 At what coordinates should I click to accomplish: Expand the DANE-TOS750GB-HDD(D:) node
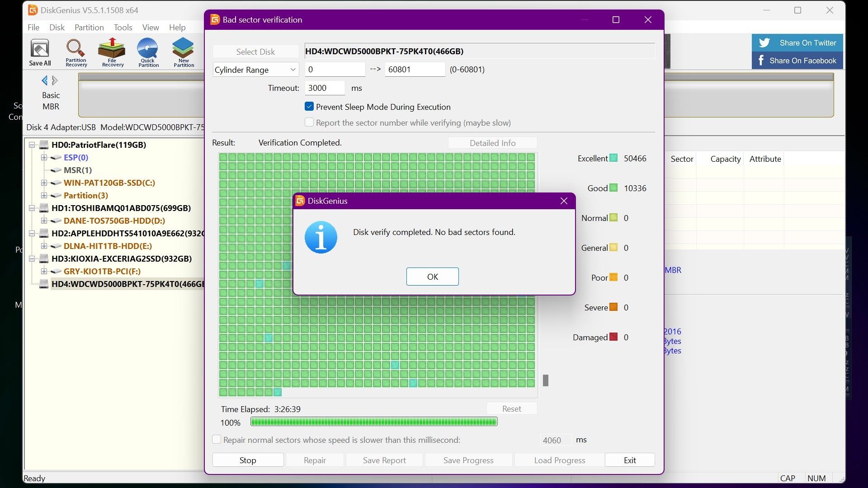[x=44, y=221]
